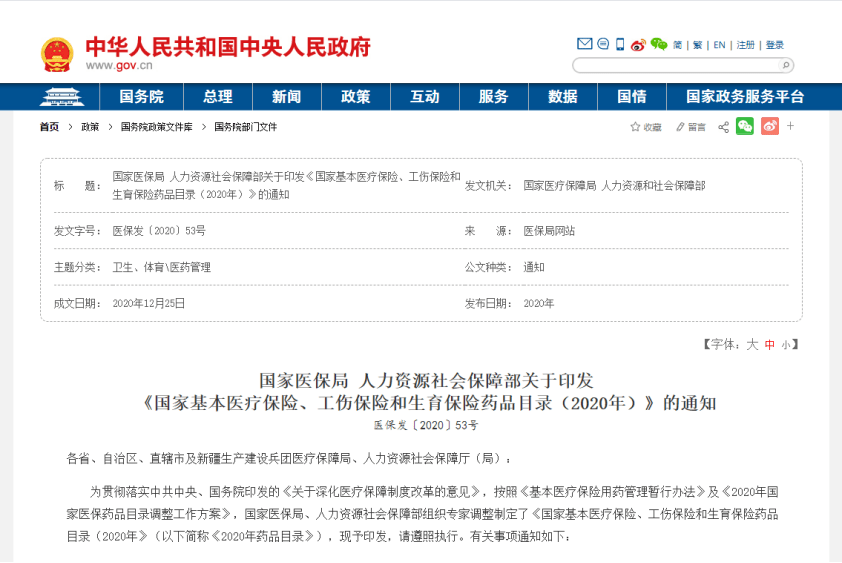Switch language to EN
842x563 pixels.
tap(720, 45)
